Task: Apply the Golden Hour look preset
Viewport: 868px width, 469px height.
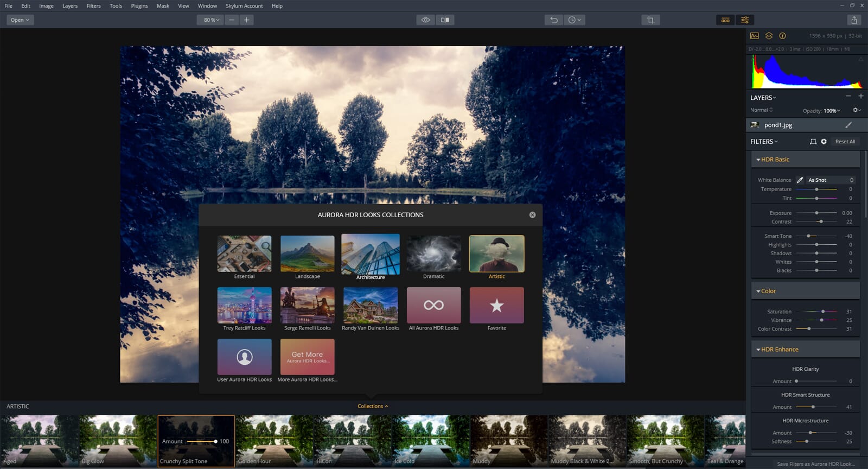Action: [275, 441]
